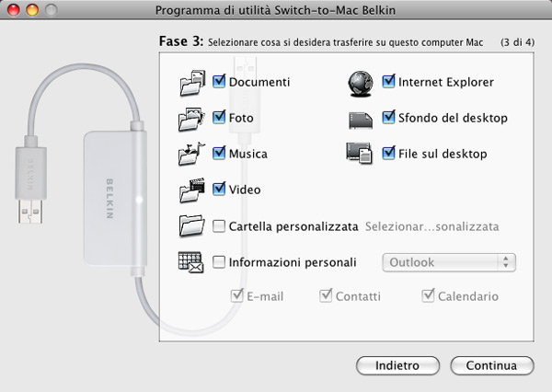Click the Sfondo del desktop icon
This screenshot has width=552, height=392.
click(359, 119)
